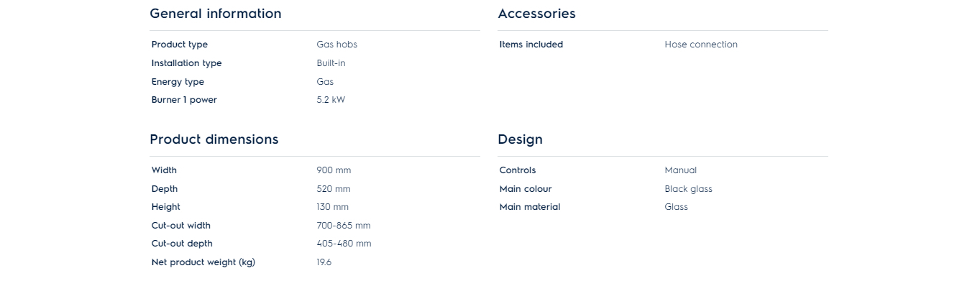The width and height of the screenshot is (980, 304).
Task: Select the 5.2 kW burner power value
Action: coord(330,100)
